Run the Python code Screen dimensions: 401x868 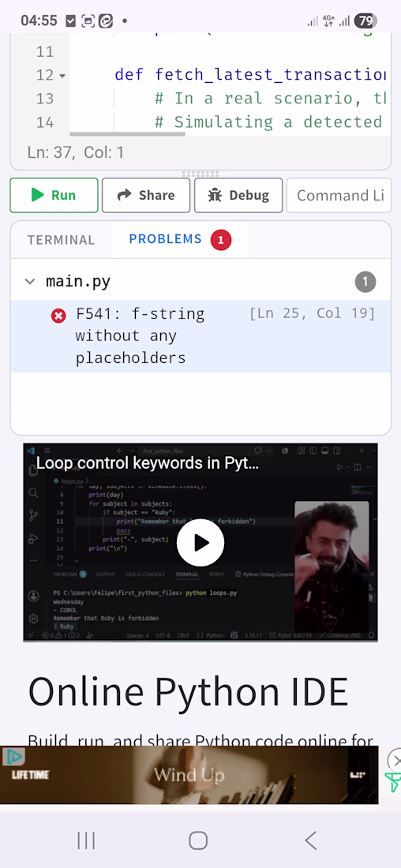pos(54,196)
